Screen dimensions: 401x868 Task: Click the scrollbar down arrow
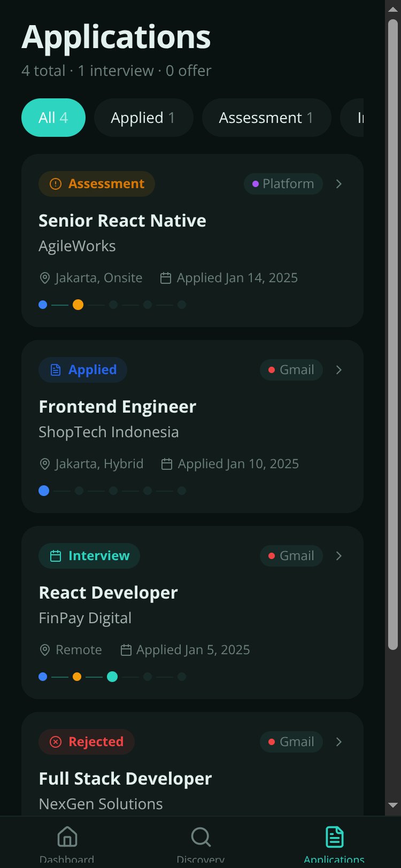[393, 805]
